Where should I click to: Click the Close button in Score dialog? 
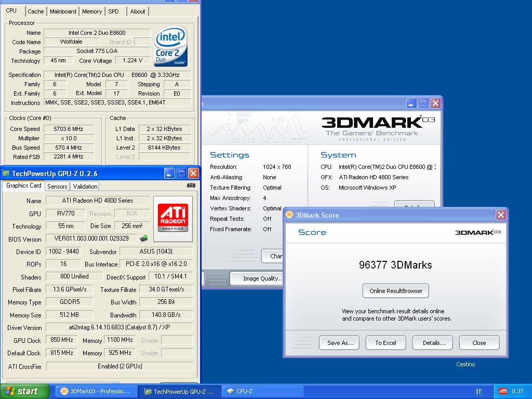[479, 343]
